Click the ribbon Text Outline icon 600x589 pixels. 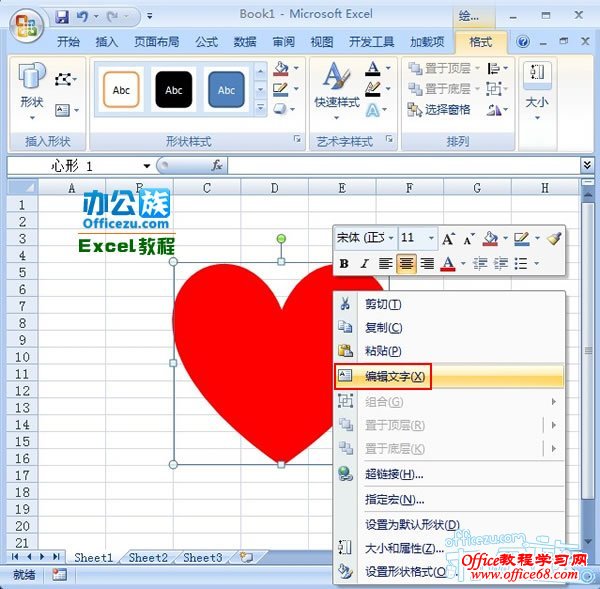click(x=373, y=89)
